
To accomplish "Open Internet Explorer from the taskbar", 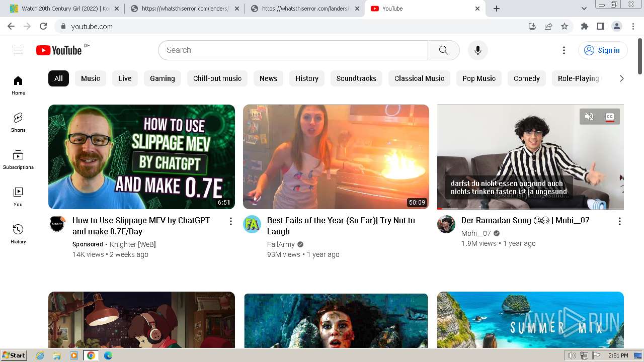I will [40, 355].
